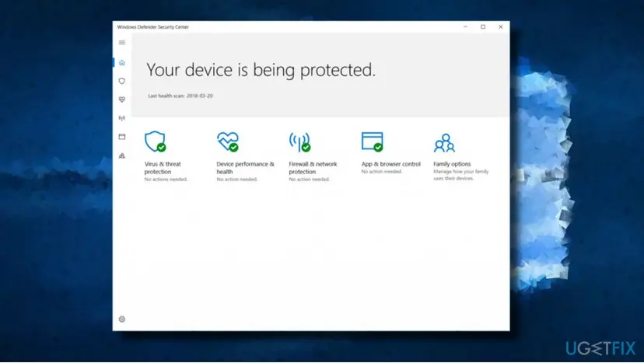644x363 pixels.
Task: Close the Windows Defender Security Center window
Action: (x=501, y=26)
